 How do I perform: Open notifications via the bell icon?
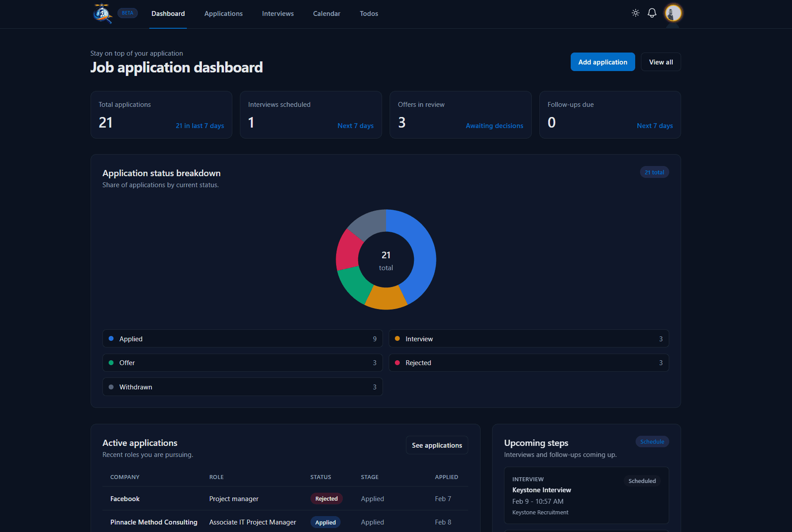(652, 13)
